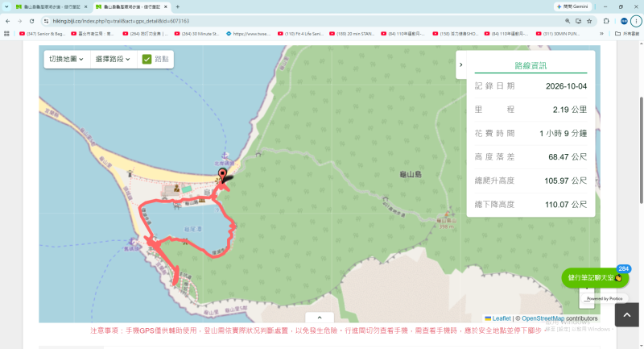Image resolution: width=644 pixels, height=349 pixels.
Task: Open the Chrome profile avatar
Action: tap(623, 21)
